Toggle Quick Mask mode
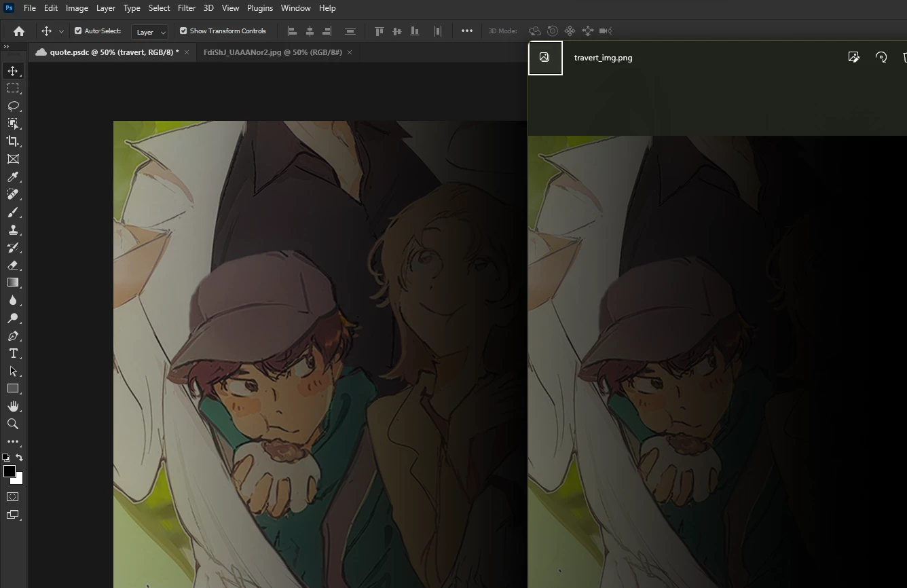This screenshot has width=907, height=588. tap(13, 497)
